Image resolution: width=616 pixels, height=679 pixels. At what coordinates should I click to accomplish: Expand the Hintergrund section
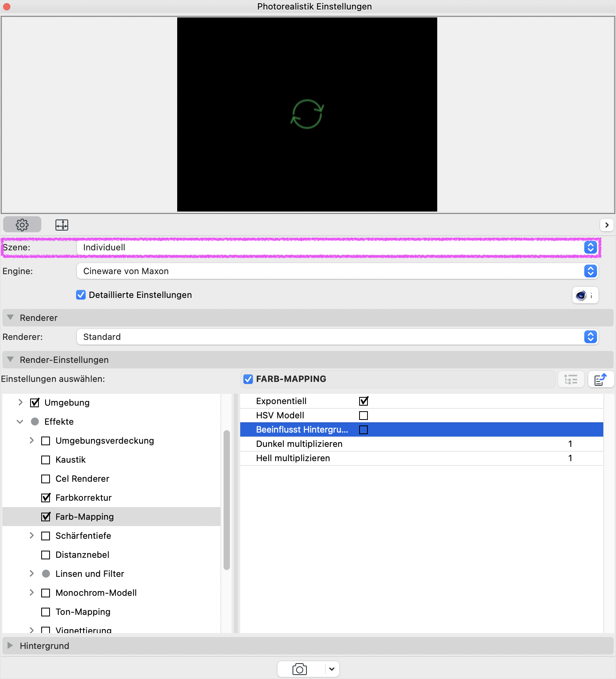(11, 646)
